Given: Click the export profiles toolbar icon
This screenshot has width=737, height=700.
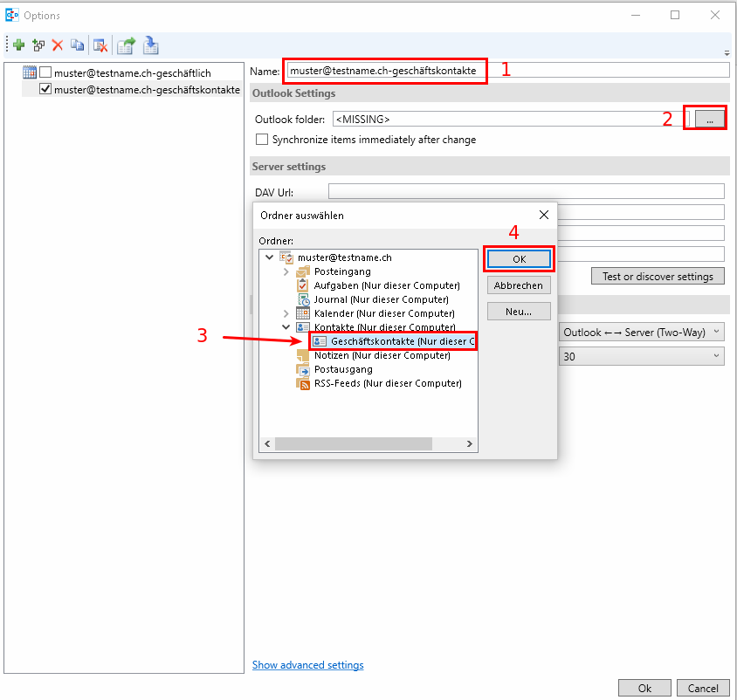Looking at the screenshot, I should (127, 45).
